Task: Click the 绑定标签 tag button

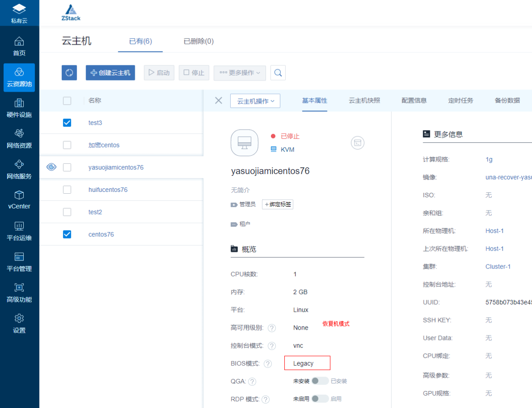Action: tap(278, 204)
